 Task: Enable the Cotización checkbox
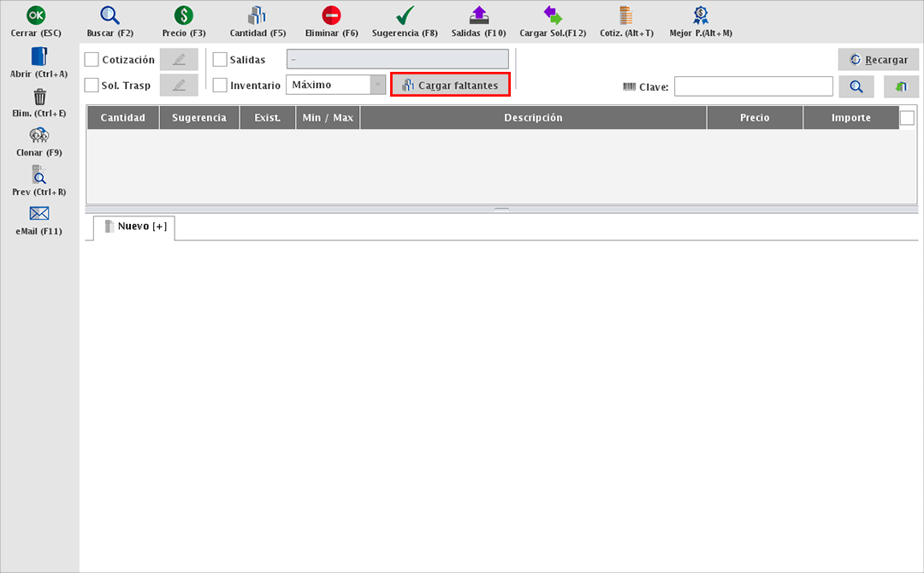click(x=92, y=60)
